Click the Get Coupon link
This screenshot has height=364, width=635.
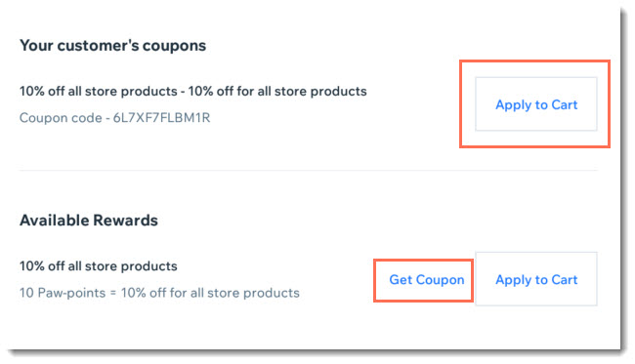click(x=427, y=280)
